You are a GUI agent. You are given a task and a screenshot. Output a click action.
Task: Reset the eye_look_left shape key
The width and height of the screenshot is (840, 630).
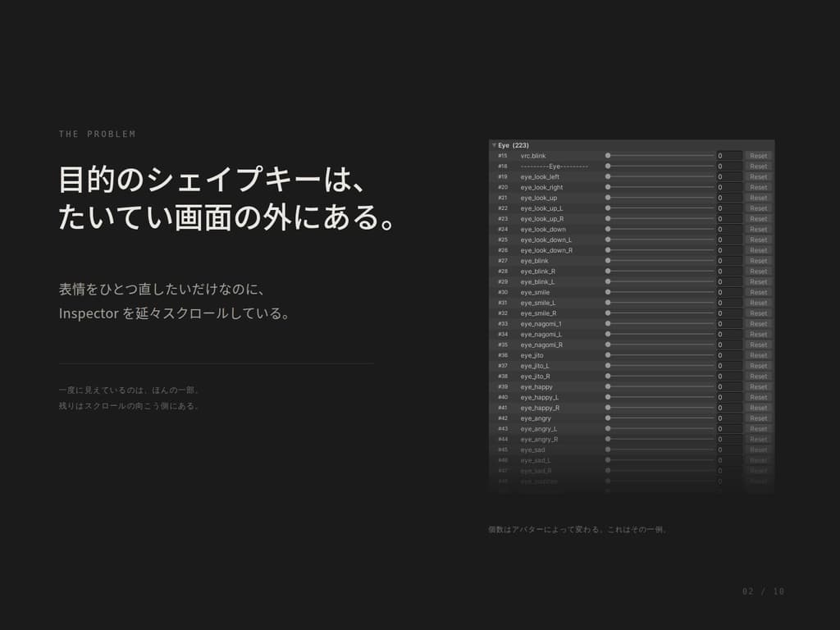758,177
